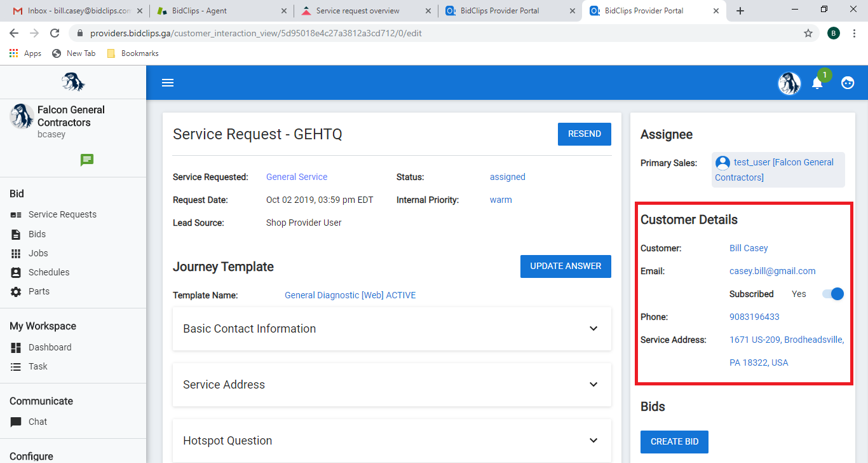Viewport: 868px width, 463px height.
Task: Open Chat under Communicate
Action: (37, 422)
